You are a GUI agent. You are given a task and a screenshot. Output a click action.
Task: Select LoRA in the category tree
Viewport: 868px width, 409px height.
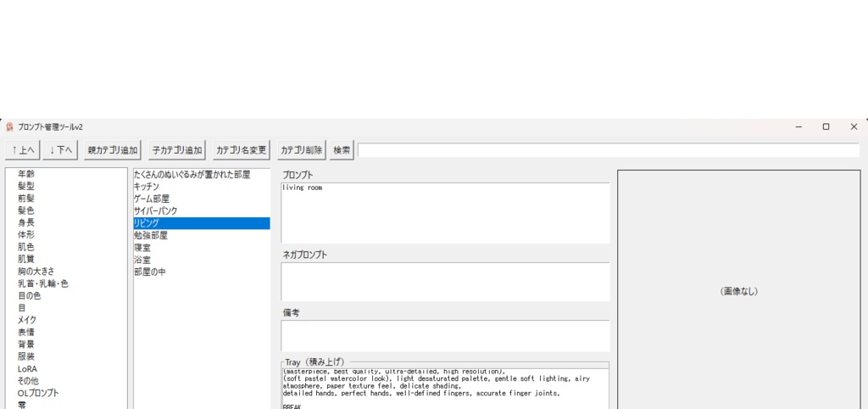pyautogui.click(x=28, y=369)
